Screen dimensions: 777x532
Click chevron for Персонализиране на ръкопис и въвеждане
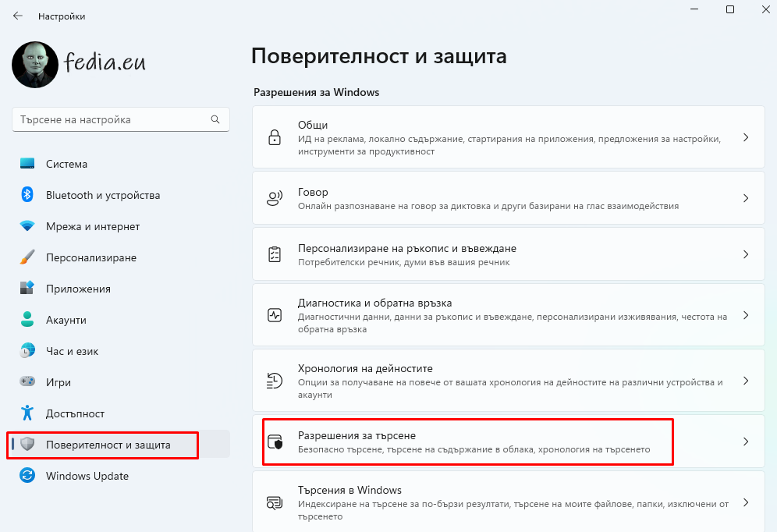(x=746, y=254)
